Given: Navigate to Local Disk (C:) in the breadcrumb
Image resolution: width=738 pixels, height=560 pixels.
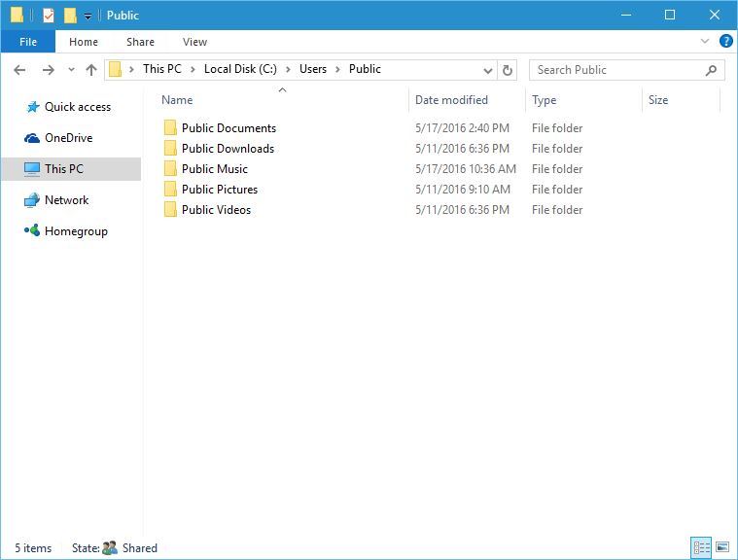Looking at the screenshot, I should coord(240,69).
